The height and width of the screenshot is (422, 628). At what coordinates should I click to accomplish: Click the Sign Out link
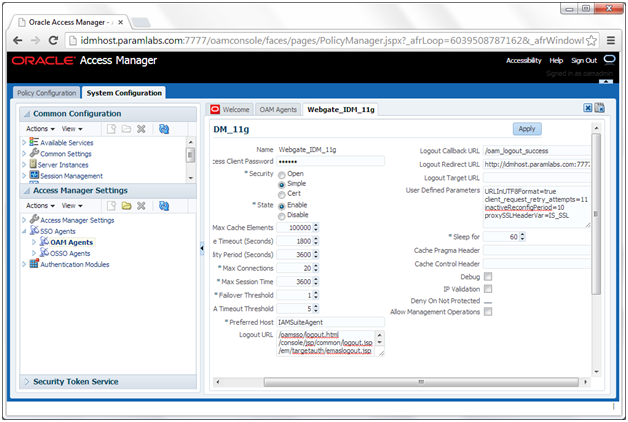tap(584, 60)
